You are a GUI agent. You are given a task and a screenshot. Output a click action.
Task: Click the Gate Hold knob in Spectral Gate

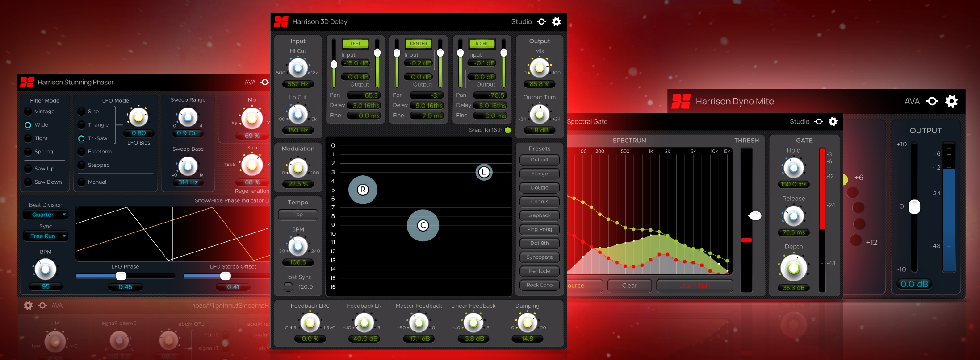click(793, 169)
